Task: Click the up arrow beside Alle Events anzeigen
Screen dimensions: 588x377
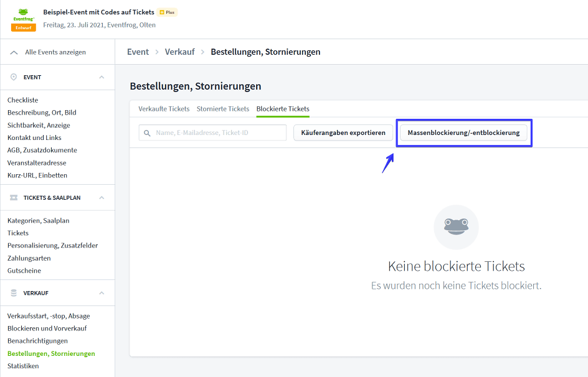Action: [14, 52]
